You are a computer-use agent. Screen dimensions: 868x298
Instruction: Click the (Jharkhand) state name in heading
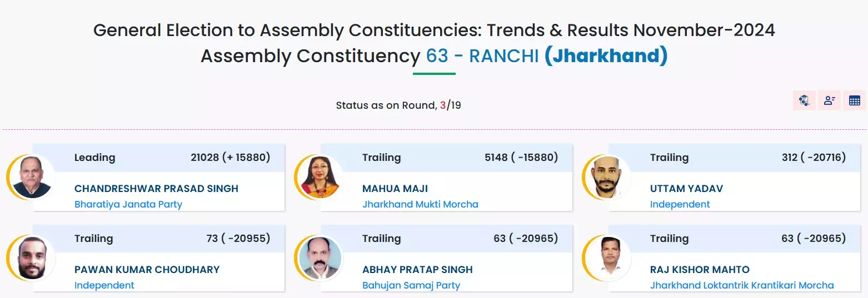coord(606,56)
